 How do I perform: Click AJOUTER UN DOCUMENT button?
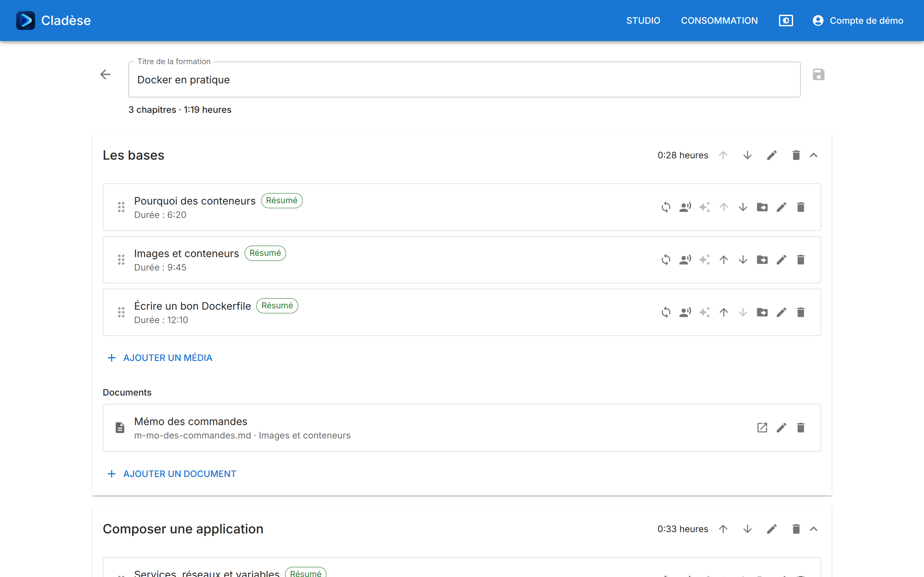pos(172,473)
